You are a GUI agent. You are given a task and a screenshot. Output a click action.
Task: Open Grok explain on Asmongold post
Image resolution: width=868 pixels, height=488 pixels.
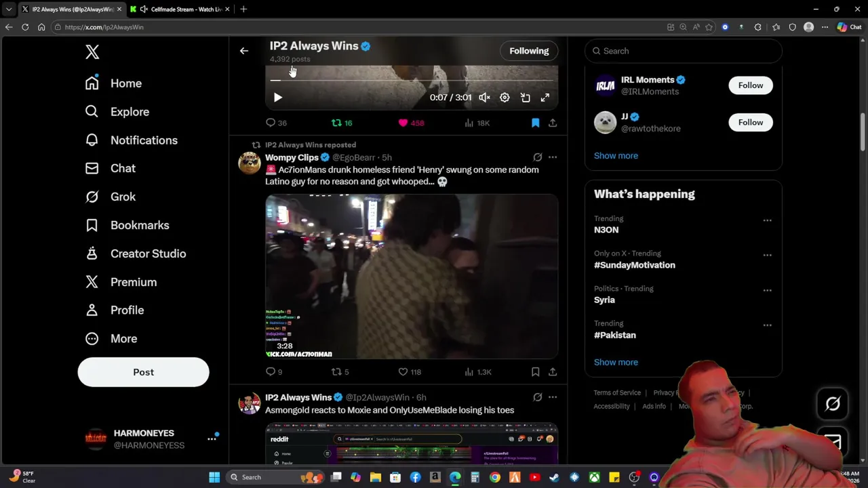point(537,397)
